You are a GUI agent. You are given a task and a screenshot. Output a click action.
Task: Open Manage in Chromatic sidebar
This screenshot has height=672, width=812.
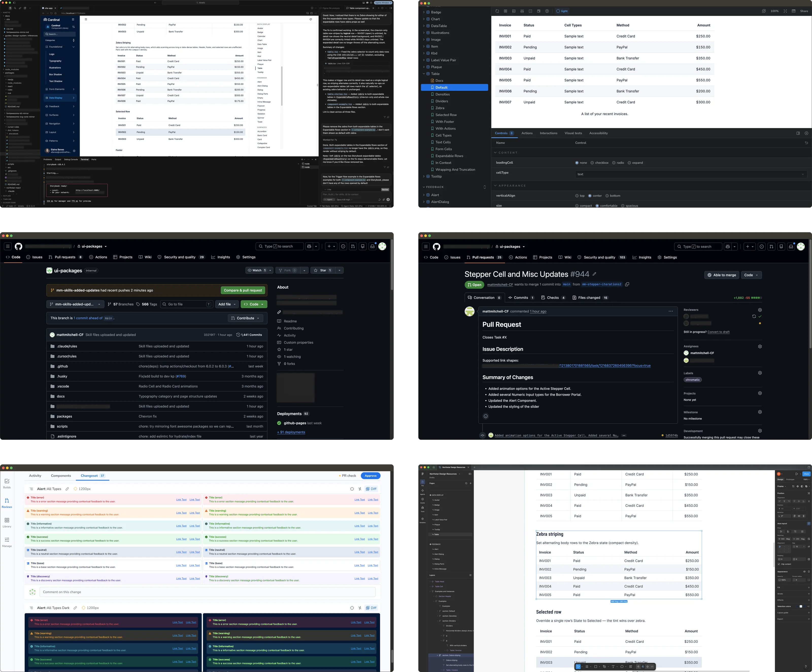(7, 542)
